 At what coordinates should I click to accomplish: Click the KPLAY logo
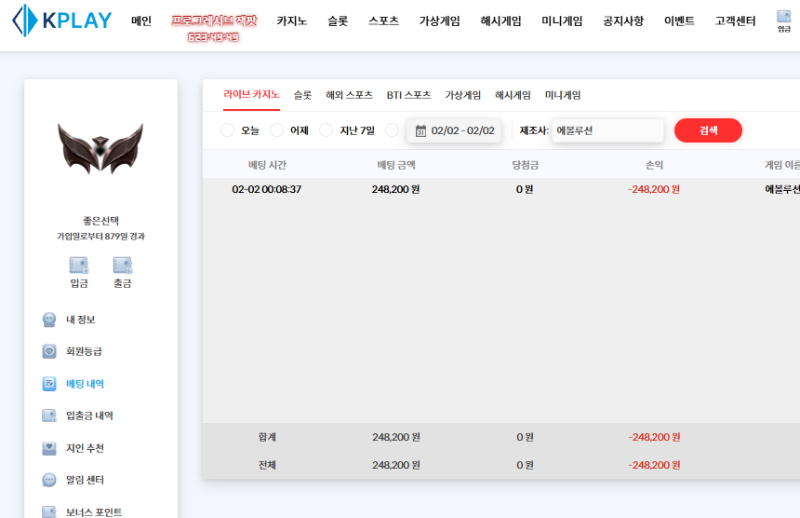click(62, 20)
